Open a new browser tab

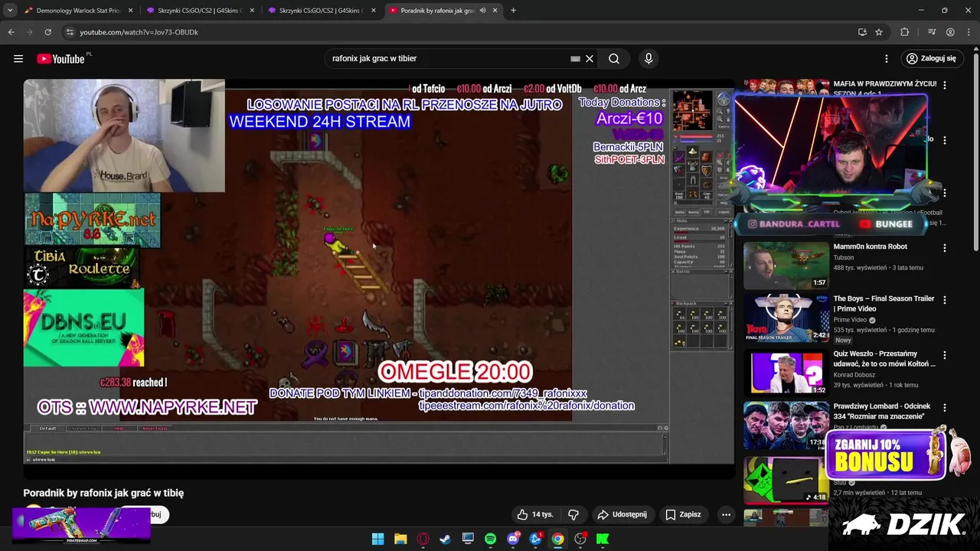coord(513,11)
